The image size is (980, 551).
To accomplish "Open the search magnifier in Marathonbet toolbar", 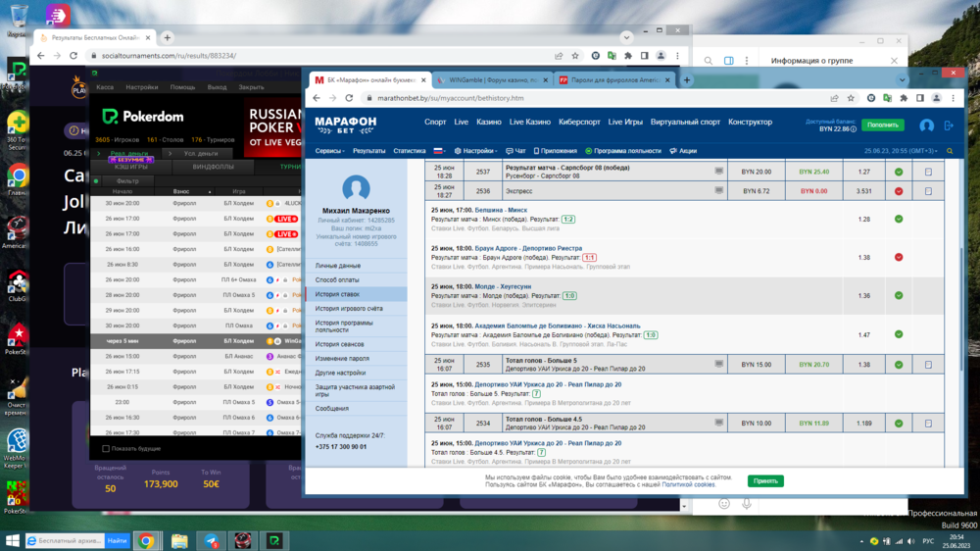I will (x=949, y=151).
